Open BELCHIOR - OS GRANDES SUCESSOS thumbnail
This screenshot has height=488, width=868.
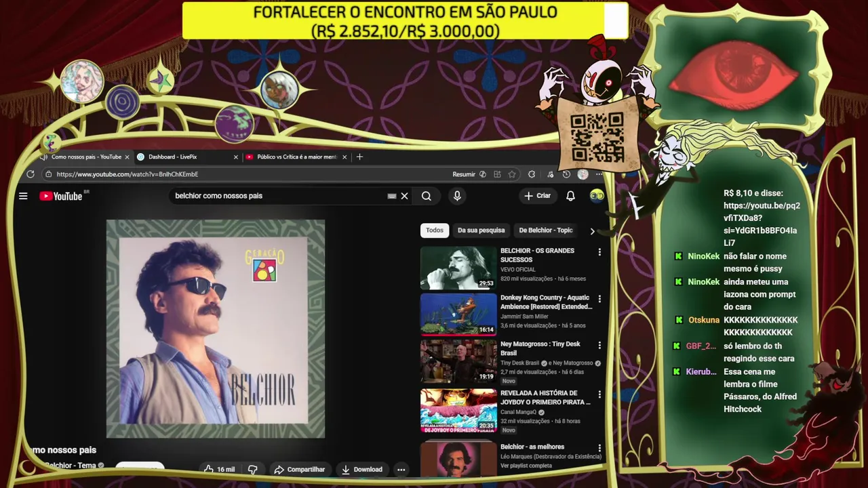coord(458,268)
